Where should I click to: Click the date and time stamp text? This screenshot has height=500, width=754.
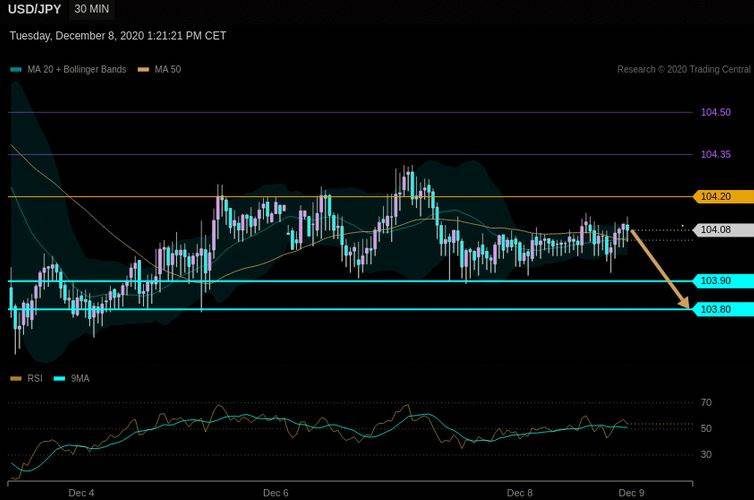pos(118,36)
